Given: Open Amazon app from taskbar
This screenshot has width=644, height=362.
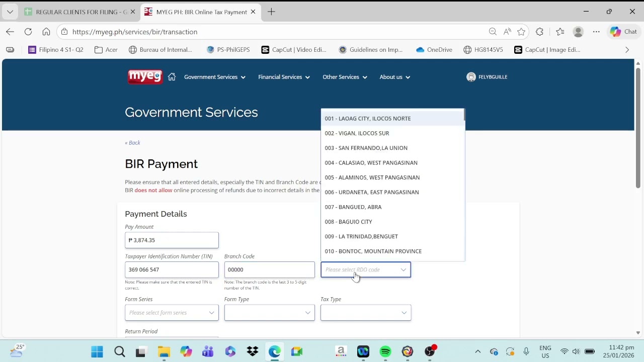Looking at the screenshot, I should [341, 351].
